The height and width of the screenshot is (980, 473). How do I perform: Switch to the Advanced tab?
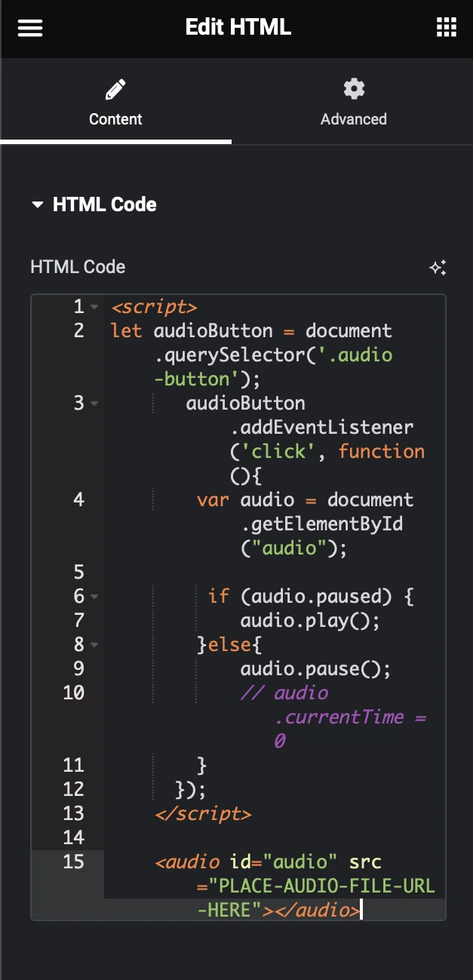pos(354,101)
